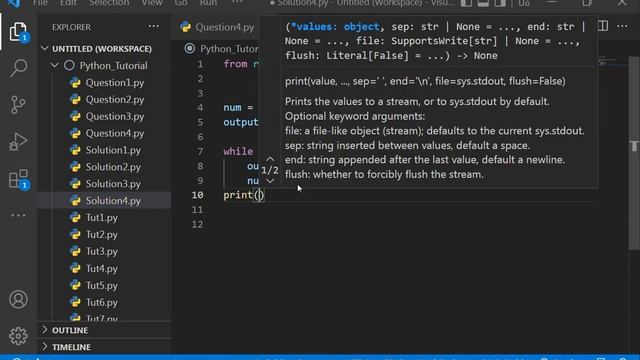640x360 pixels.
Task: Click the Python icon on Question4.py tab
Action: pos(185,27)
